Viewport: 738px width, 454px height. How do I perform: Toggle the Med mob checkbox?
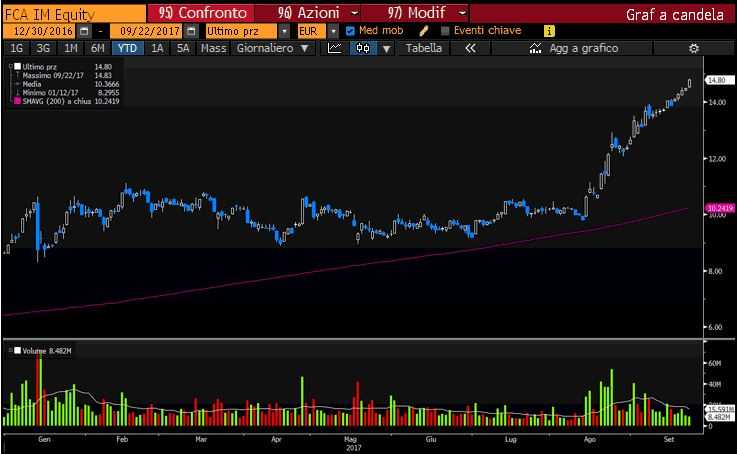(x=350, y=31)
